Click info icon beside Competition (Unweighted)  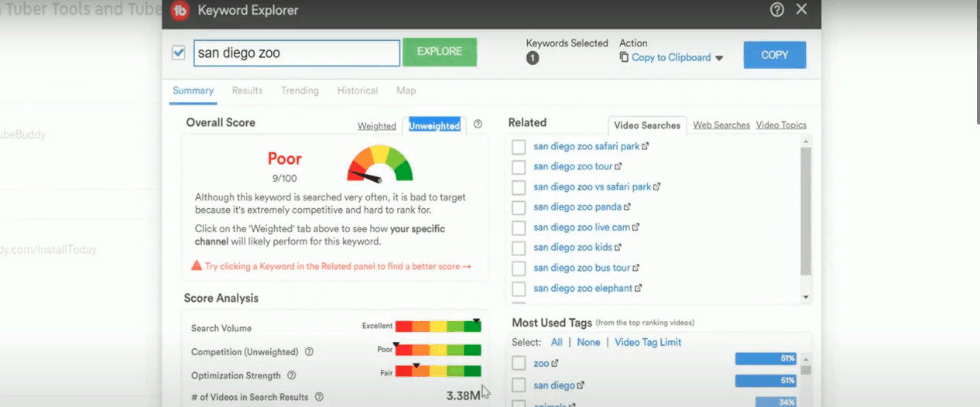[x=309, y=352]
